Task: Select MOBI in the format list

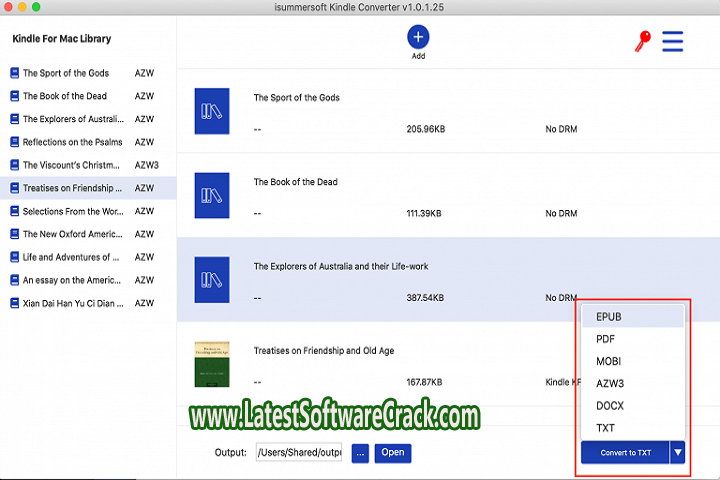Action: pos(608,361)
